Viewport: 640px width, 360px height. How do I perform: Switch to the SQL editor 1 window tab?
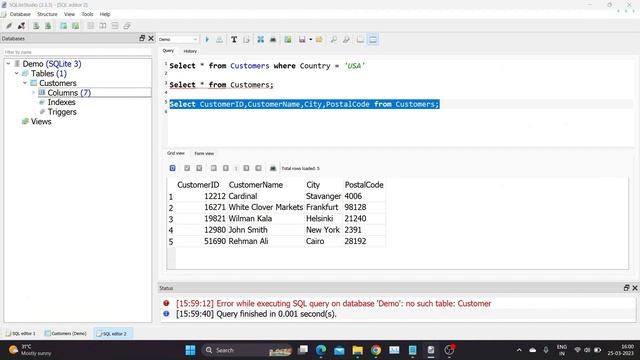21,333
